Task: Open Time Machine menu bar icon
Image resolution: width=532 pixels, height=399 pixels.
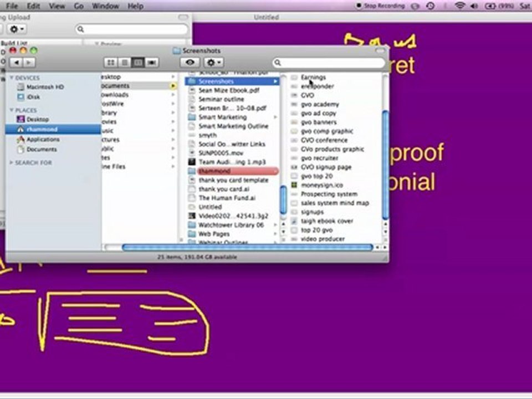Action: (431, 6)
